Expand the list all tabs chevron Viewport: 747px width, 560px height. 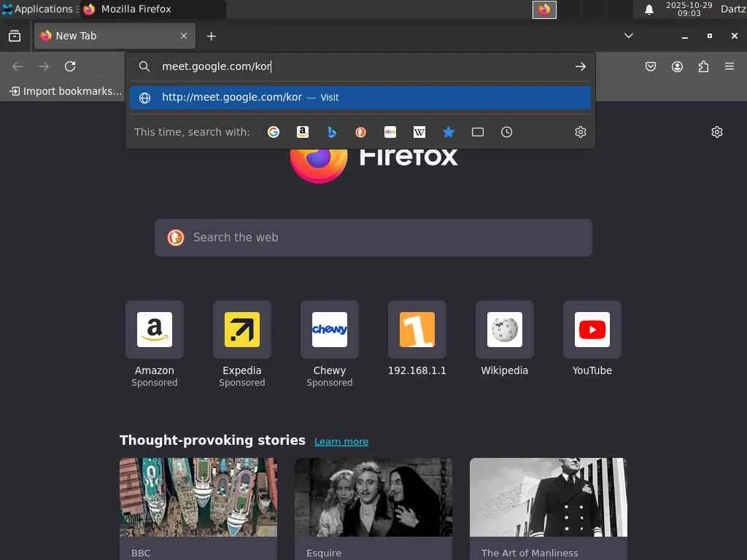tap(629, 36)
